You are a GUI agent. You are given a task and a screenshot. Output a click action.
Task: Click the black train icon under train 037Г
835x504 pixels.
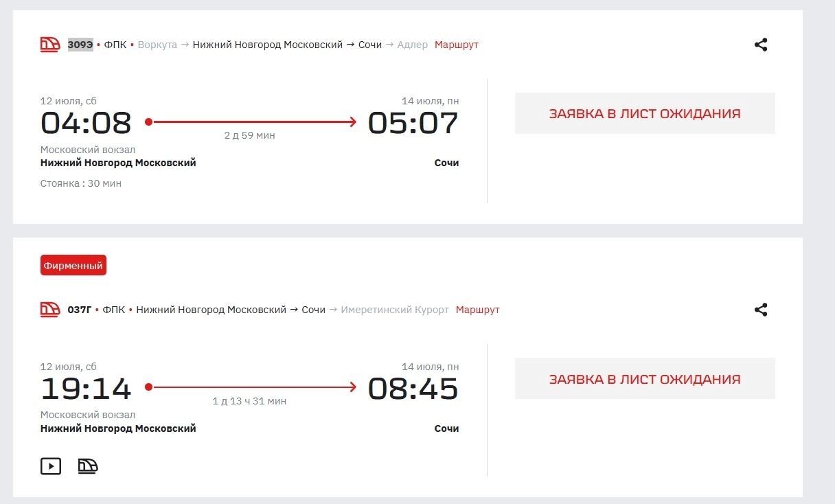(88, 466)
